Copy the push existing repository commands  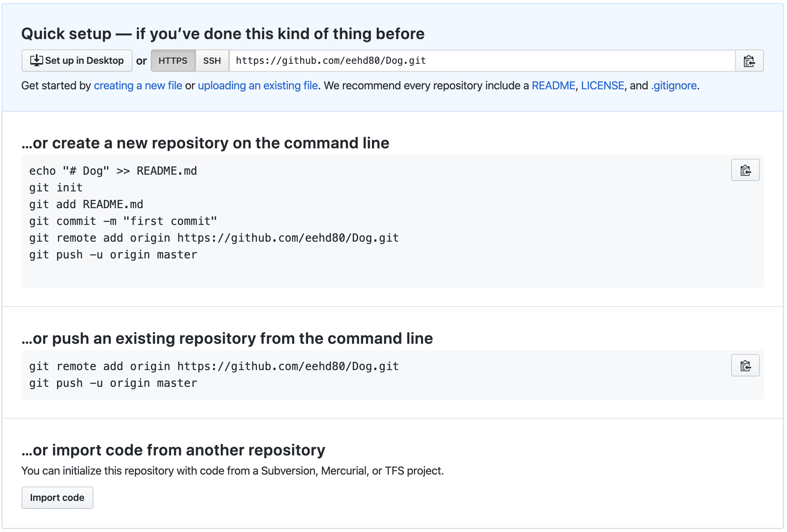click(745, 366)
